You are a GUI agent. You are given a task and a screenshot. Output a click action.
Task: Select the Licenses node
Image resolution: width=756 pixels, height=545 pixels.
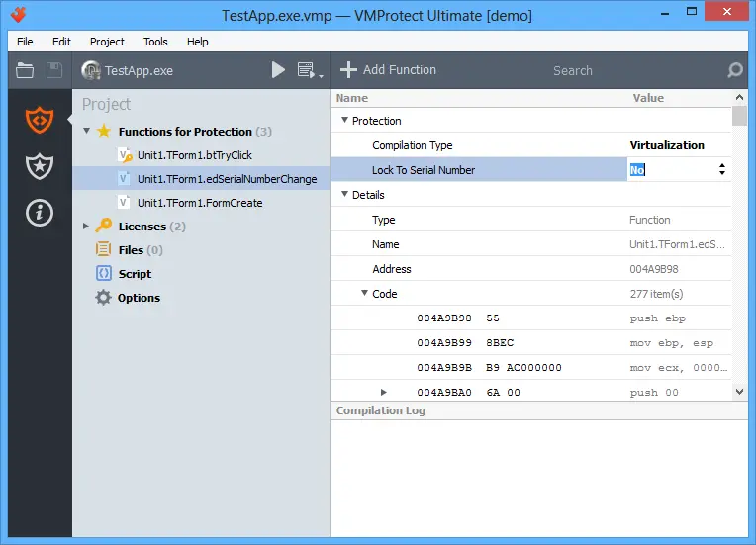[x=151, y=227]
